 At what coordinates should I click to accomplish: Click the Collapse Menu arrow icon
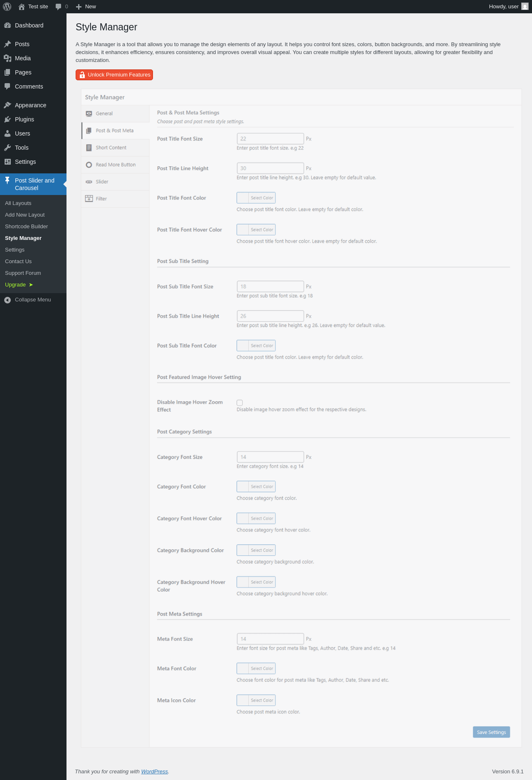7,300
